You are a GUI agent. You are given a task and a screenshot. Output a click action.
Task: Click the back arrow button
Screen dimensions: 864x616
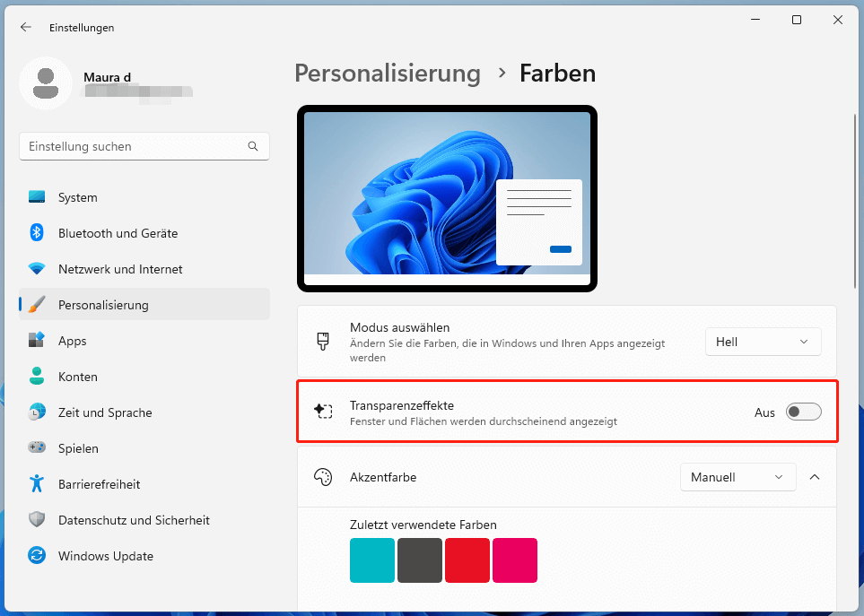pos(25,27)
